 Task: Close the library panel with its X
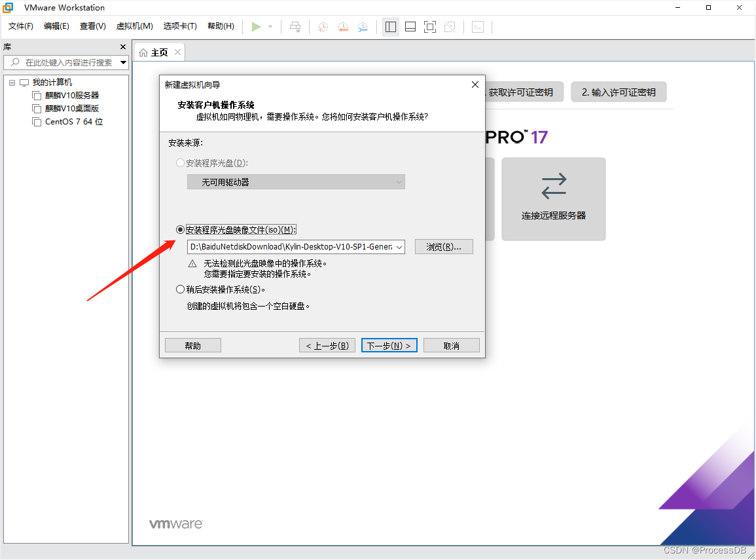(123, 47)
